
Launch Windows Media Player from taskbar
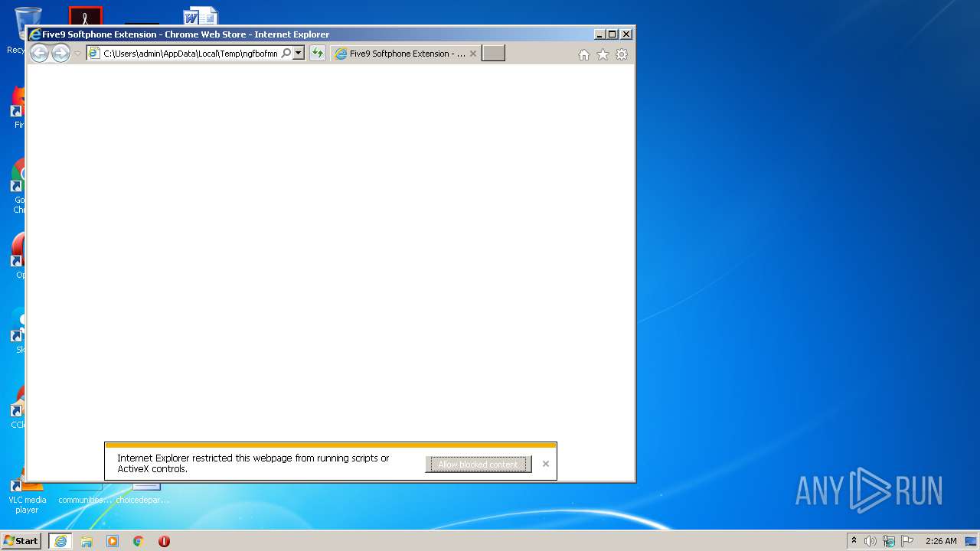point(113,541)
